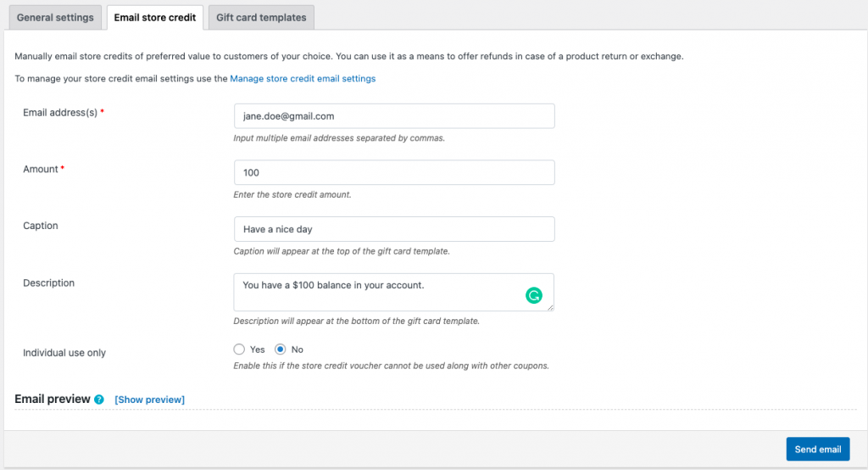Click the green Grammarly icon in Description
This screenshot has height=470, width=868.
point(534,295)
